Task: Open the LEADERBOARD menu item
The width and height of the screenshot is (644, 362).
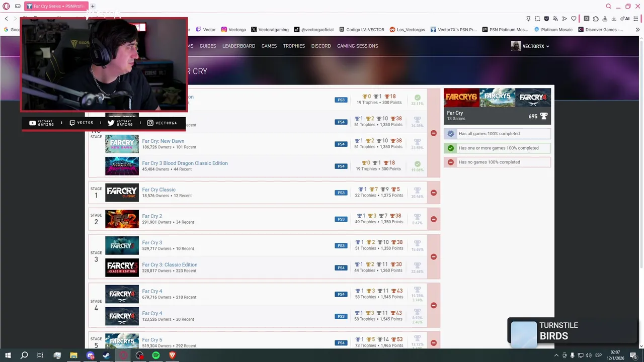Action: (x=238, y=46)
